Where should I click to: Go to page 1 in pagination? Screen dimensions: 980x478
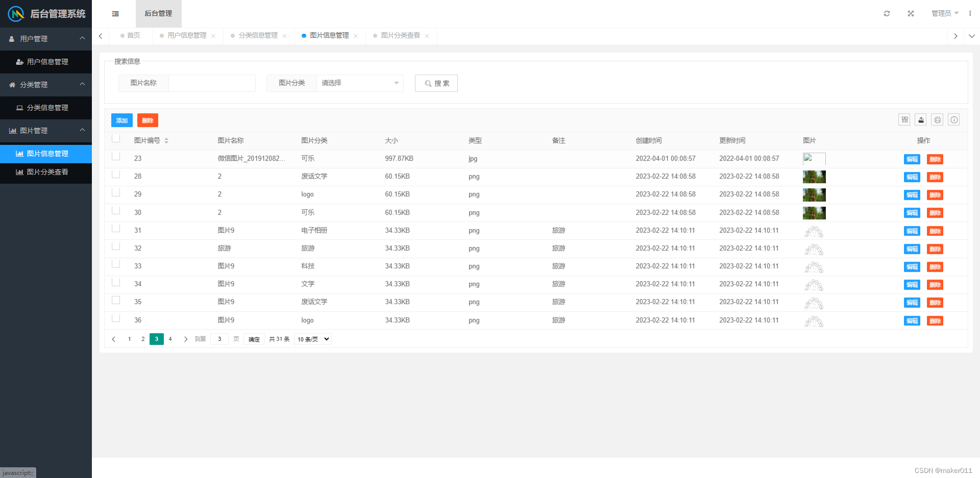click(130, 339)
